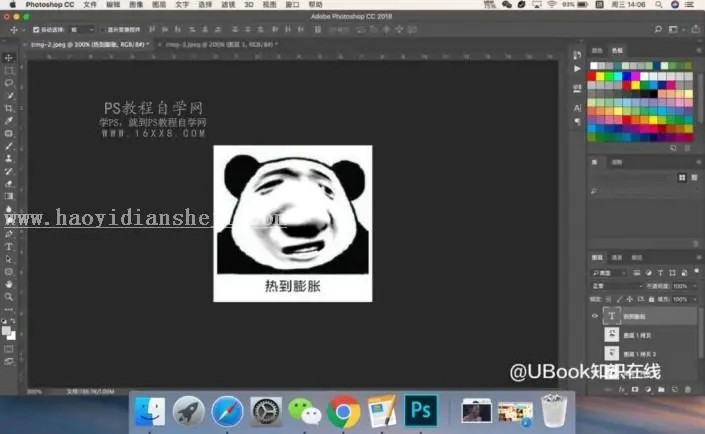Select the Pen tool

9,234
